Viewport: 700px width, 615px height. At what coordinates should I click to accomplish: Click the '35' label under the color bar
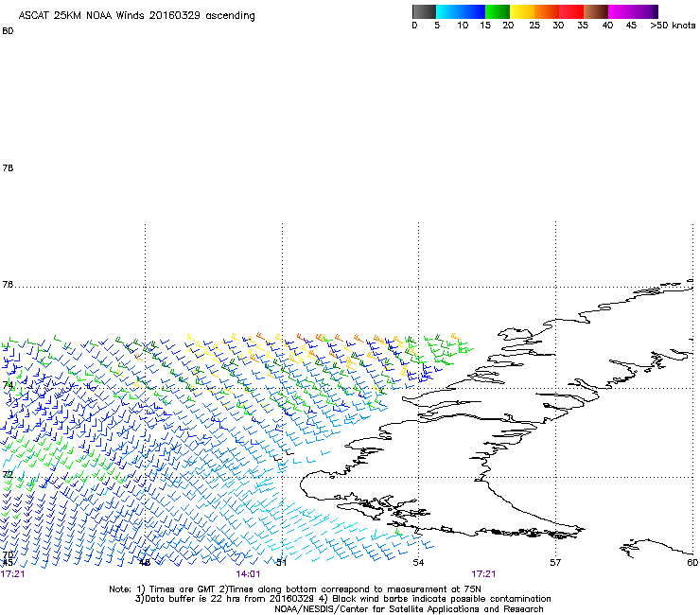(x=583, y=26)
